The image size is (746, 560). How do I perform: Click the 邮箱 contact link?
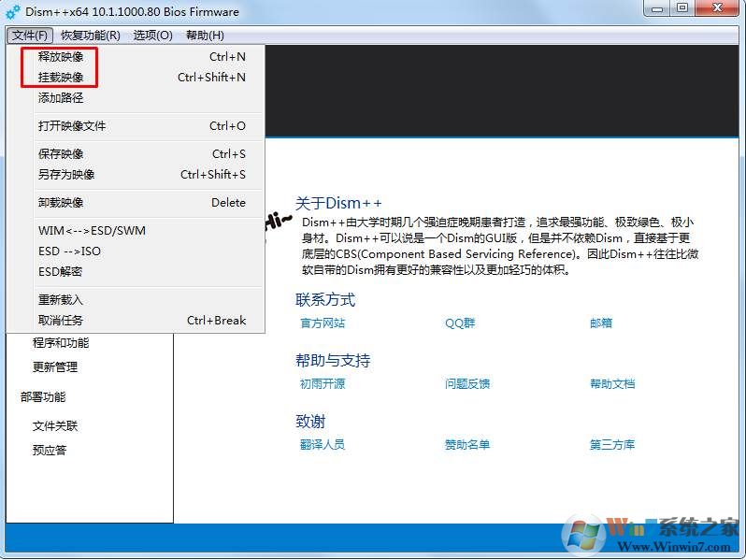coord(601,323)
